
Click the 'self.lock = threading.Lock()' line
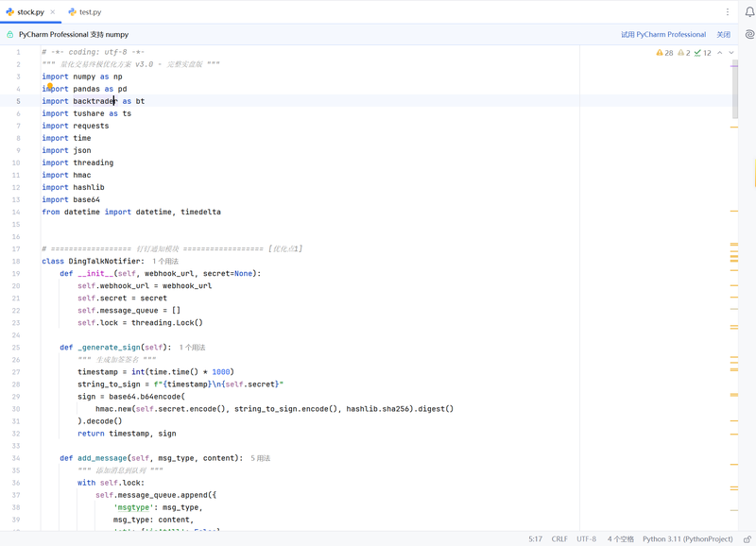click(x=140, y=323)
